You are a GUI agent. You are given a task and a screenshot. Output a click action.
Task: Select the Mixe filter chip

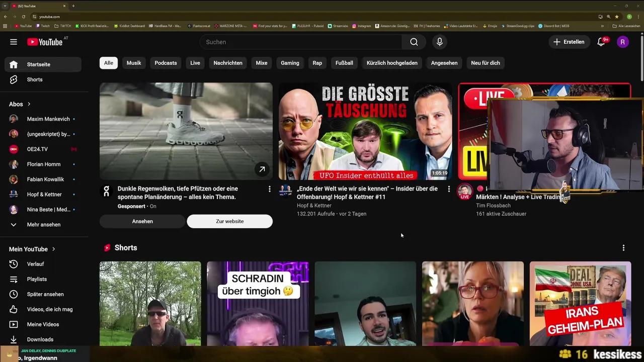coord(262,63)
